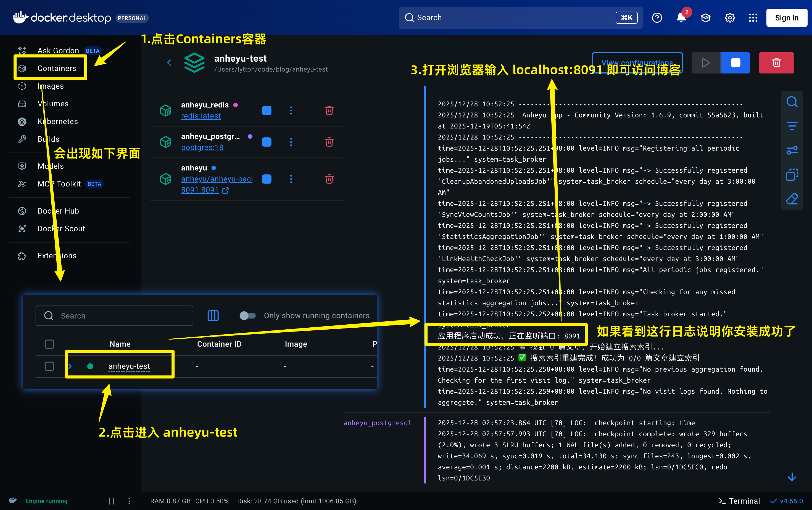Click View configurations button
This screenshot has height=510, width=812.
pos(637,63)
